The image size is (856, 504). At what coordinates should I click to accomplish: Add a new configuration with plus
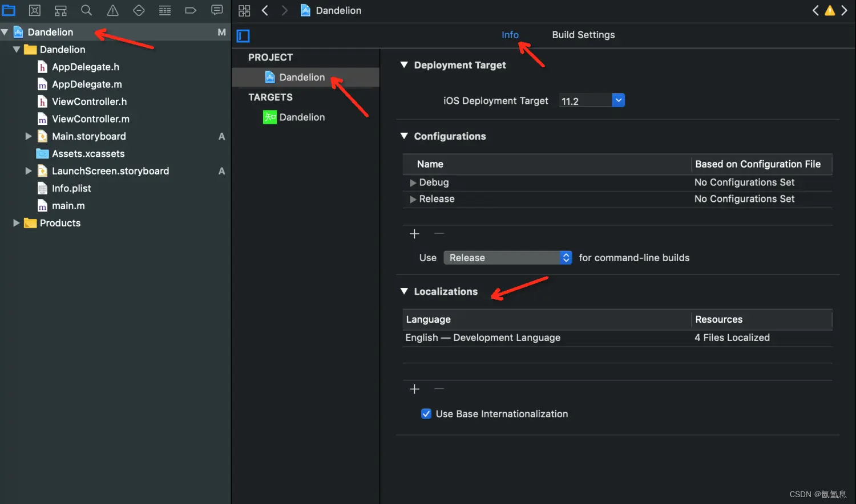414,234
